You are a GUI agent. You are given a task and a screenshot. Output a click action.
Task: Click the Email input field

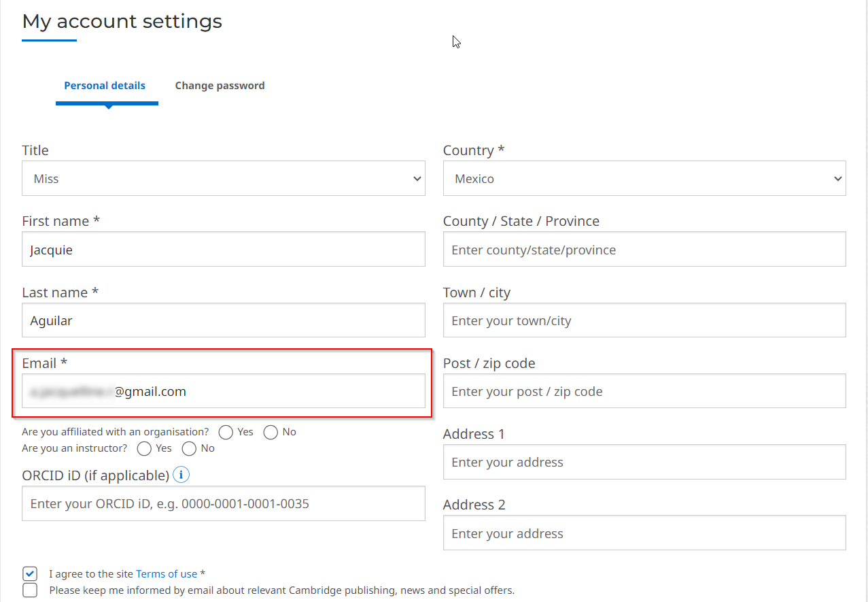pos(224,391)
